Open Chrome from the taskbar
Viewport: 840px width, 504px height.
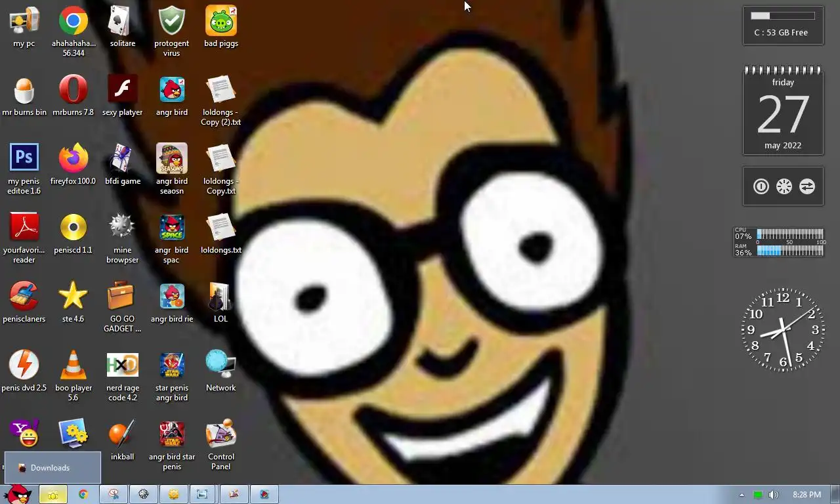click(x=83, y=494)
